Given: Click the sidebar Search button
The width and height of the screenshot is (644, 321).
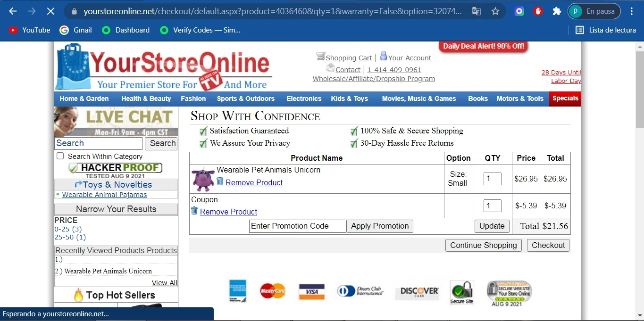Looking at the screenshot, I should (161, 144).
